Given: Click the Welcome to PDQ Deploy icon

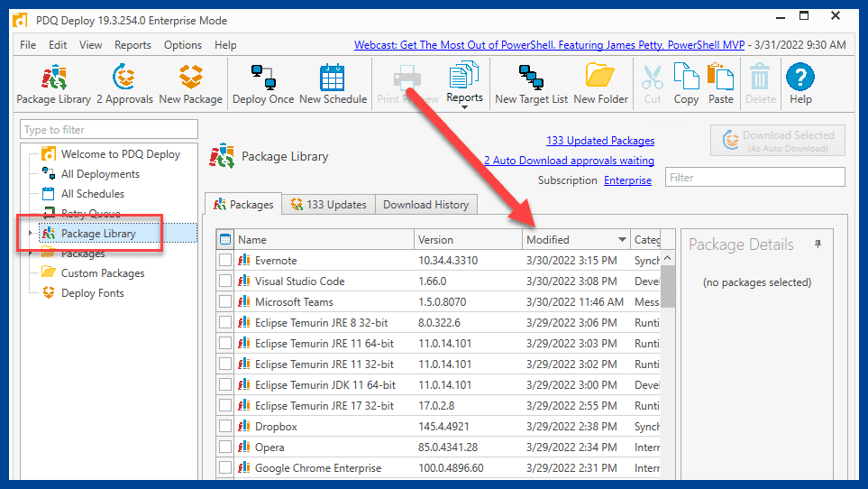Looking at the screenshot, I should 49,153.
